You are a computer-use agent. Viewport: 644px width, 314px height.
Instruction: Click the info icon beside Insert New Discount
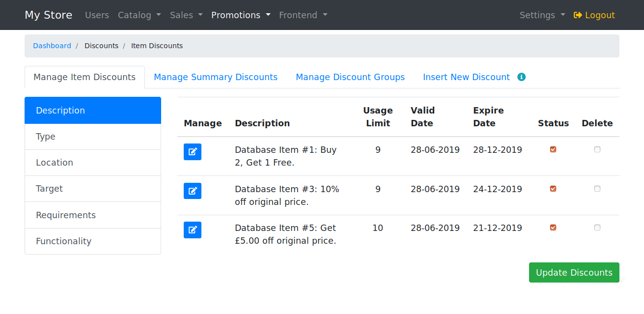522,77
